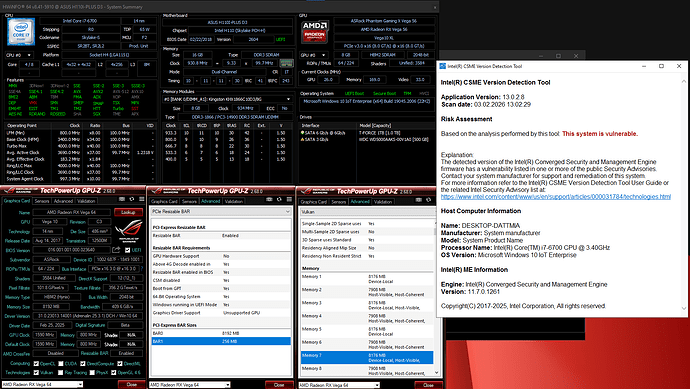Open the GPU #0 selector dropdown in HWiNFO
The image size is (690, 389).
314,55
